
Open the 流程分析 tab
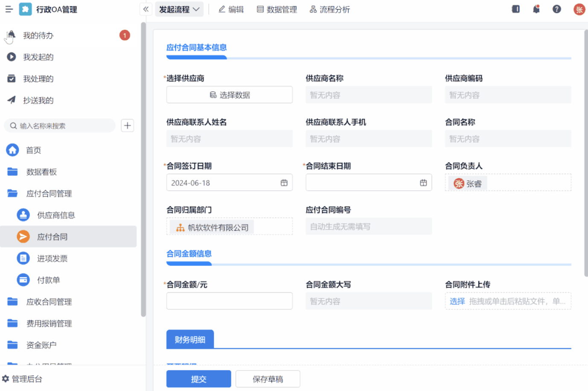[329, 9]
